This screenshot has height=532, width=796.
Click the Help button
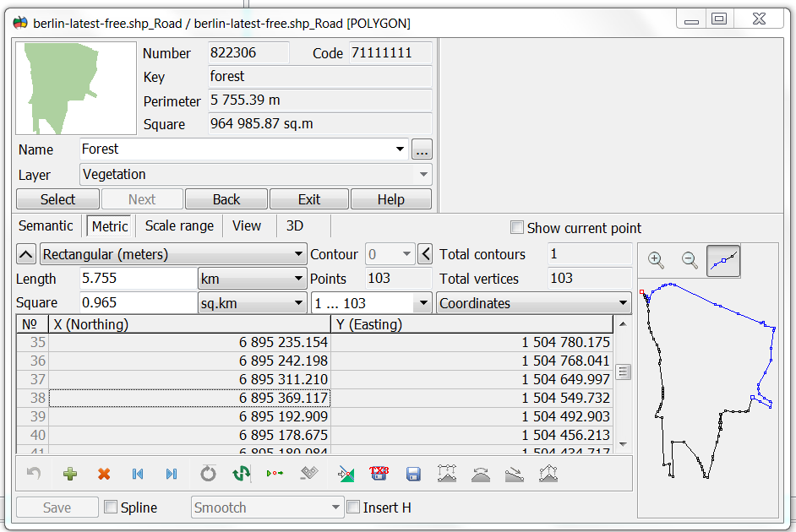(391, 199)
